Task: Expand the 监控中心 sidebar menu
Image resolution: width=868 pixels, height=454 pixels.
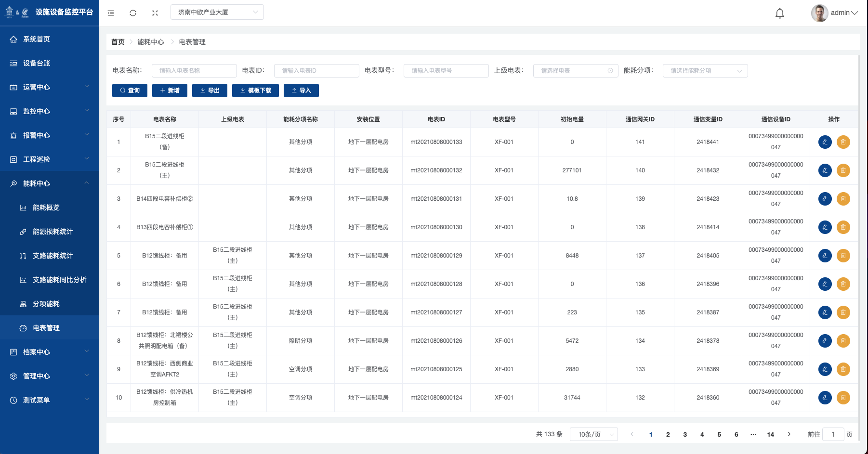Action: pyautogui.click(x=49, y=111)
